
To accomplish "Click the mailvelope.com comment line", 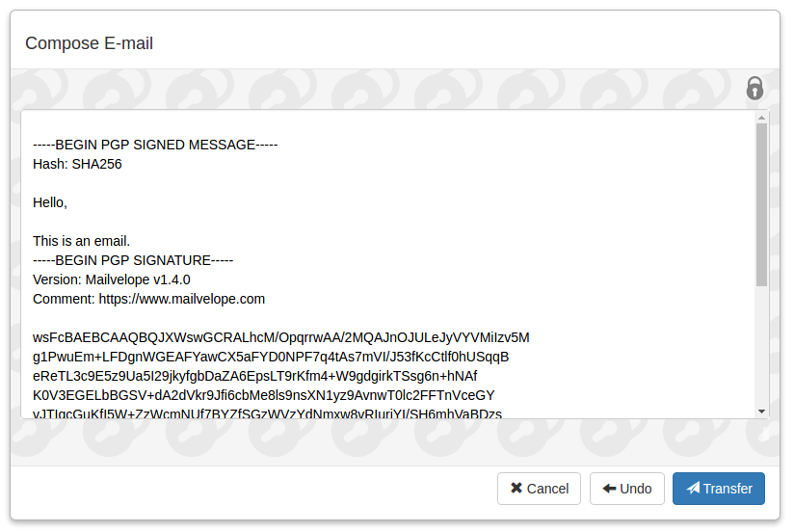I will coord(148,299).
